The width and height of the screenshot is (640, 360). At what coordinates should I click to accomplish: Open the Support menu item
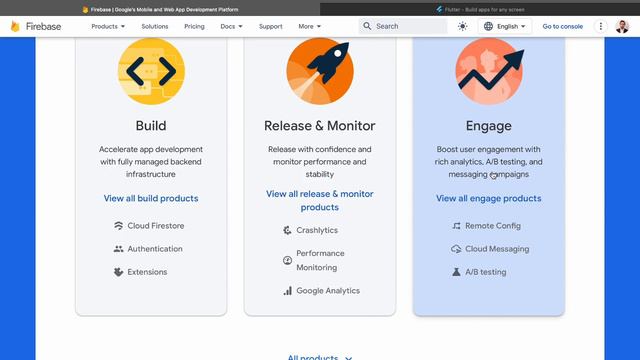click(x=271, y=26)
